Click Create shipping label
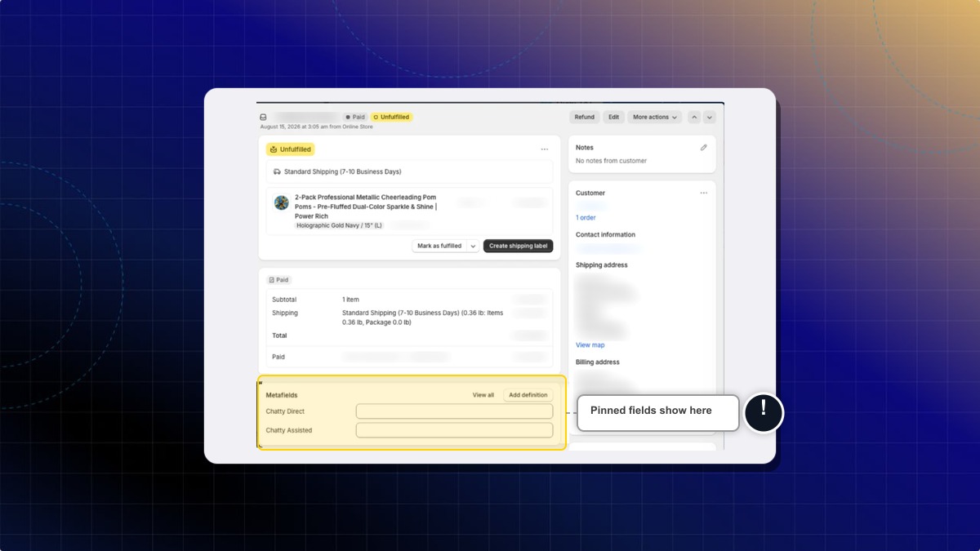The height and width of the screenshot is (551, 980). [x=519, y=246]
